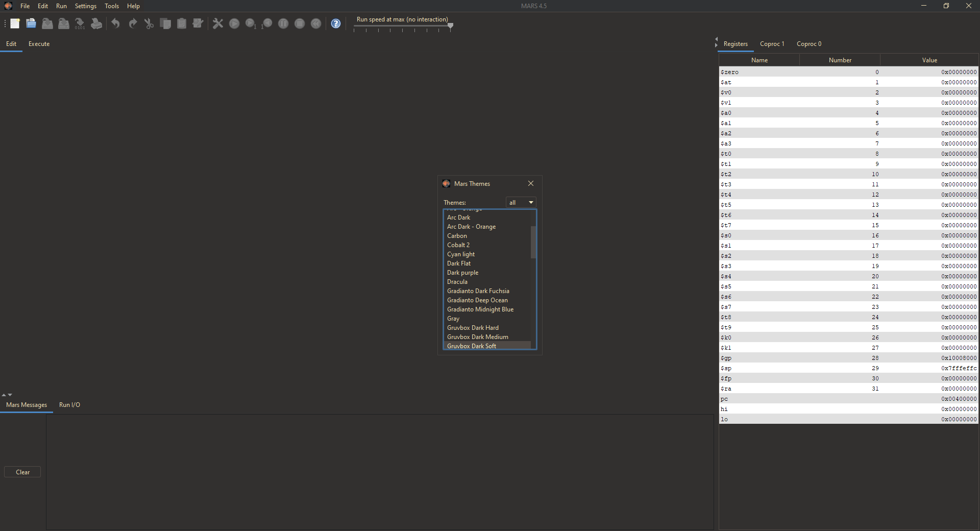Click the Name column header in Registers
Viewport: 980px width, 531px height.
click(759, 60)
